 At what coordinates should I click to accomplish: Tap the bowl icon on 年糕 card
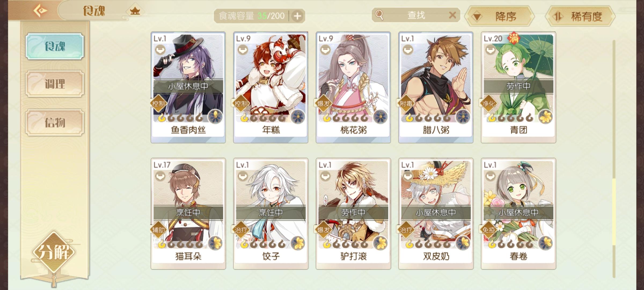243,50
